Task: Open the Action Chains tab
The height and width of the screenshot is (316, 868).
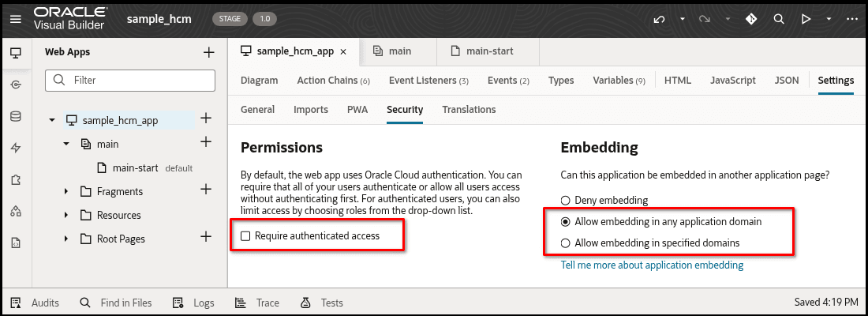Action: (x=333, y=81)
